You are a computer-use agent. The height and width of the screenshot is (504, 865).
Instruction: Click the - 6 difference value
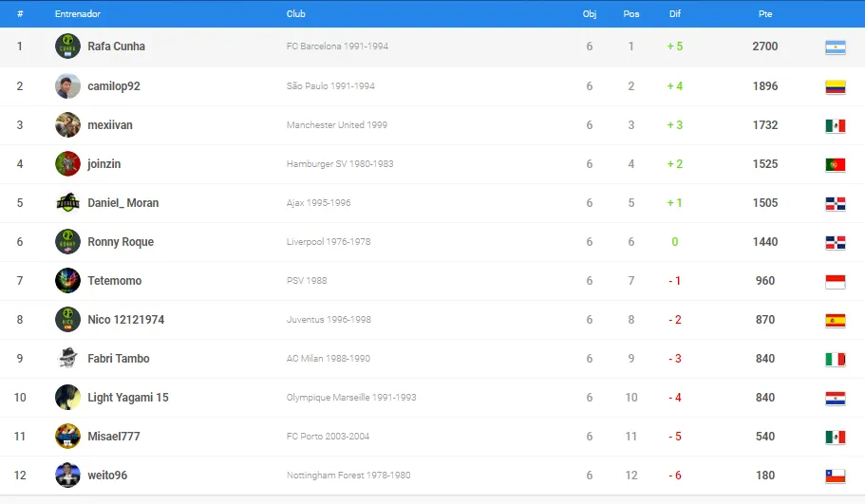tap(675, 475)
